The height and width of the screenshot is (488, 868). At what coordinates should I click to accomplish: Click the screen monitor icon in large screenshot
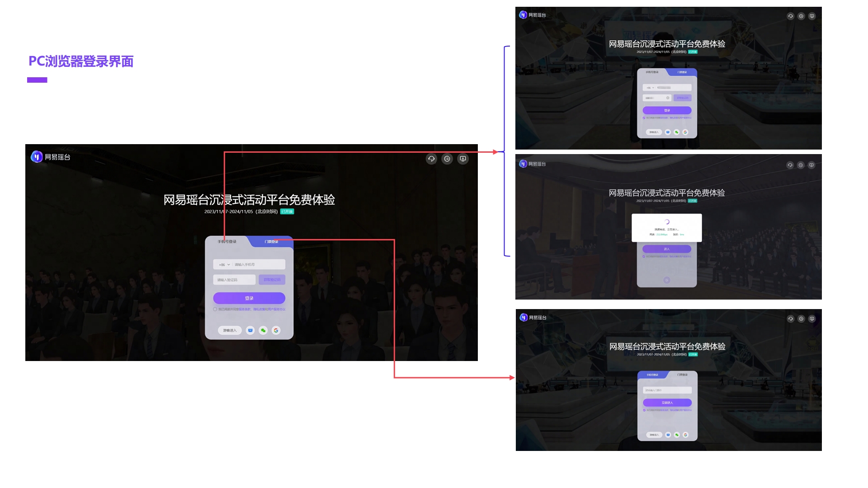pyautogui.click(x=463, y=159)
